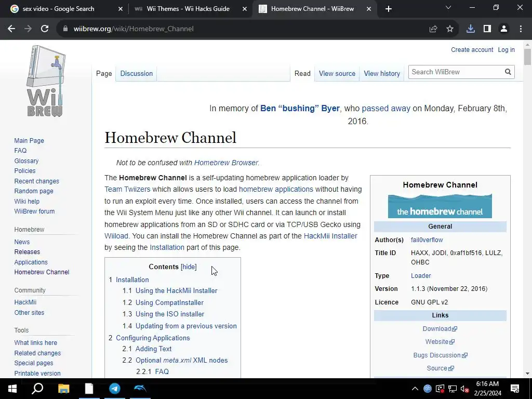
Task: Click the Homebrew Browser link
Action: (226, 163)
